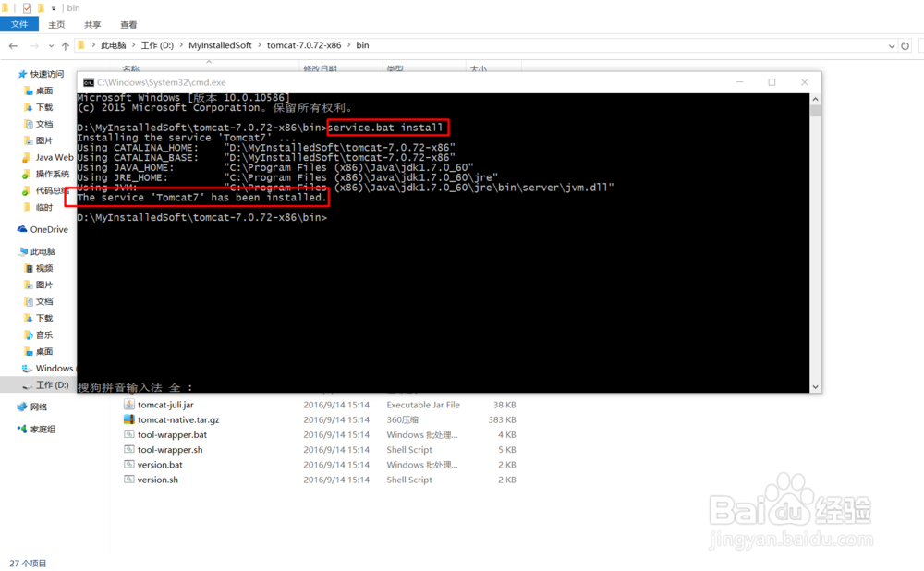Select file name tomcat-native.tar.gz

178,420
